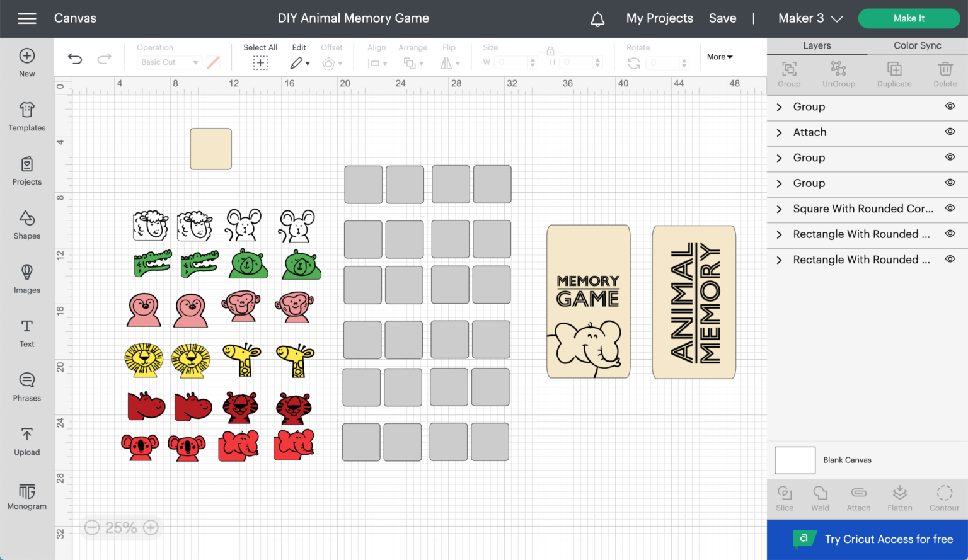Select the Slice tool
The height and width of the screenshot is (560, 968).
pos(785,498)
